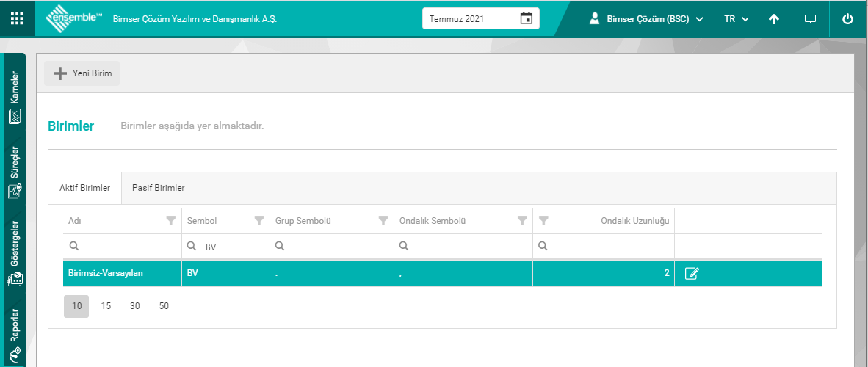Open the filter icon for Sembol column

(x=258, y=220)
